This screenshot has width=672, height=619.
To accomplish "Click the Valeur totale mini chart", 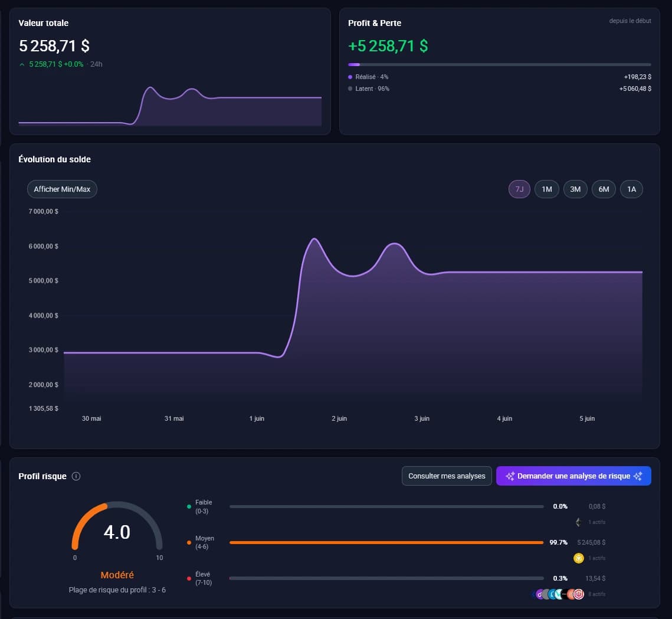I will point(170,106).
